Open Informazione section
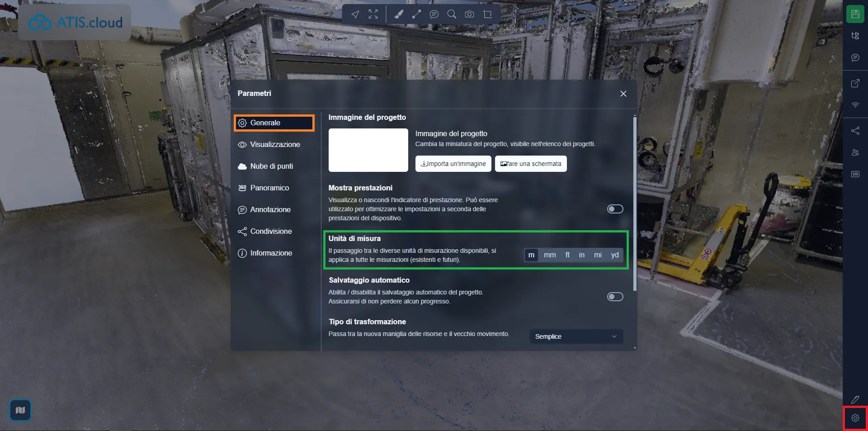This screenshot has height=431, width=868. tap(274, 253)
